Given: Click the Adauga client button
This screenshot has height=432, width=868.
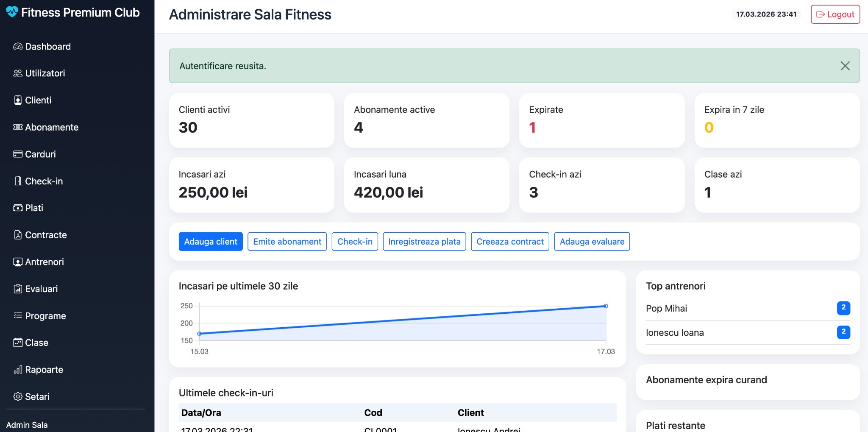Looking at the screenshot, I should click(x=211, y=242).
